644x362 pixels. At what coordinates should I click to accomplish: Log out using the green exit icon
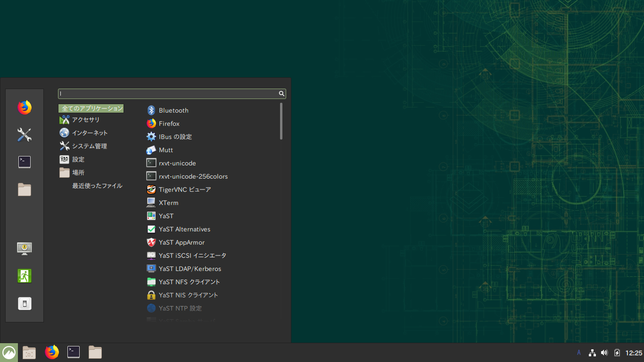pyautogui.click(x=25, y=275)
